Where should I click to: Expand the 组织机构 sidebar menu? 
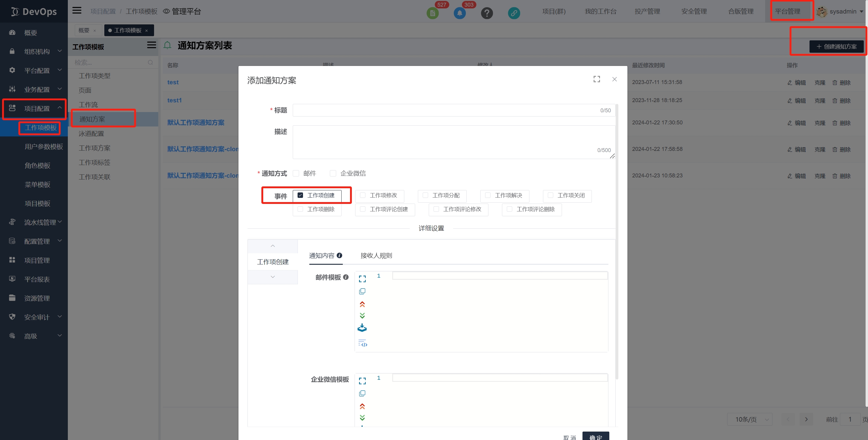tap(36, 51)
